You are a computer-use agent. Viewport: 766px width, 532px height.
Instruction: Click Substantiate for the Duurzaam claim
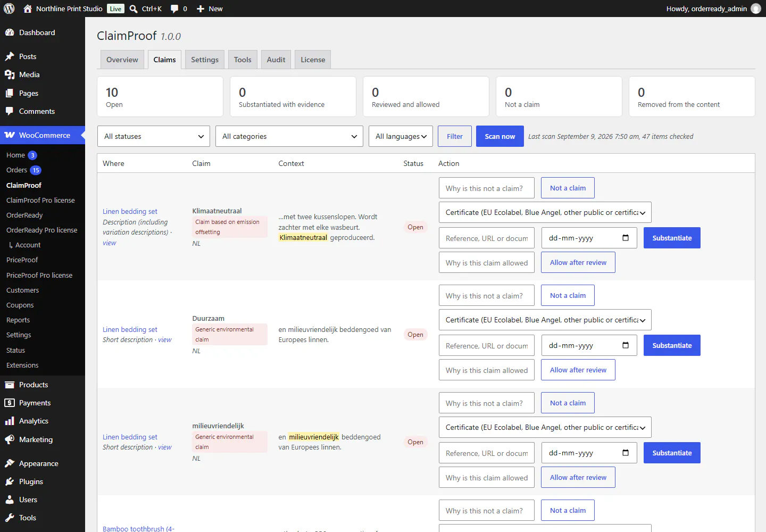click(672, 345)
